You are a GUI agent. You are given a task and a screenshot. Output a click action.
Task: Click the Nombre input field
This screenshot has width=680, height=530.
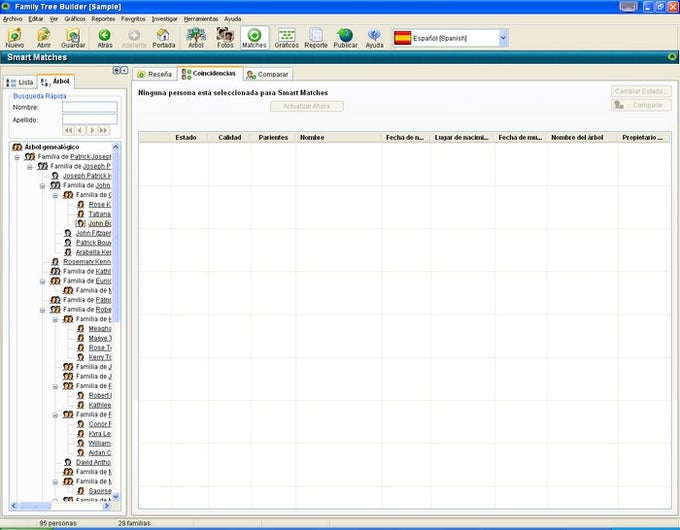pyautogui.click(x=90, y=107)
